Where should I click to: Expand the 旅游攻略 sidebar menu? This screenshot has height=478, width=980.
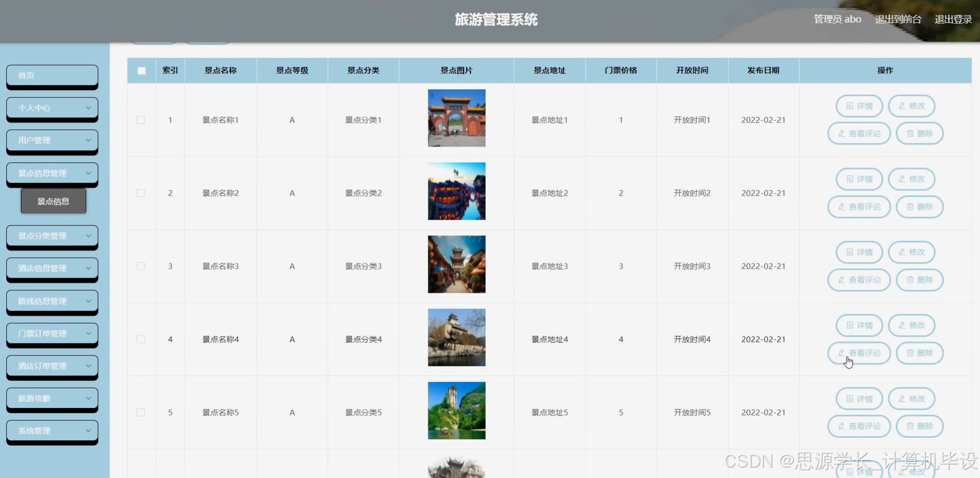tap(52, 398)
